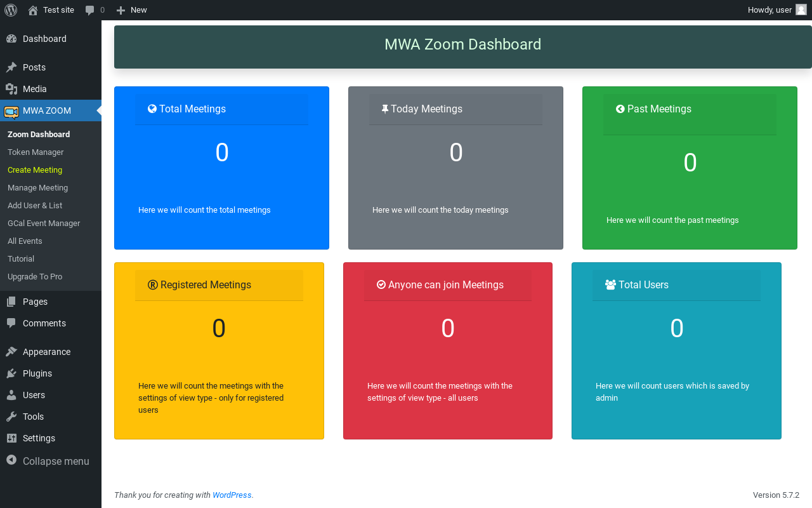812x508 pixels.
Task: Open the Dashboard menu item
Action: 51,39
